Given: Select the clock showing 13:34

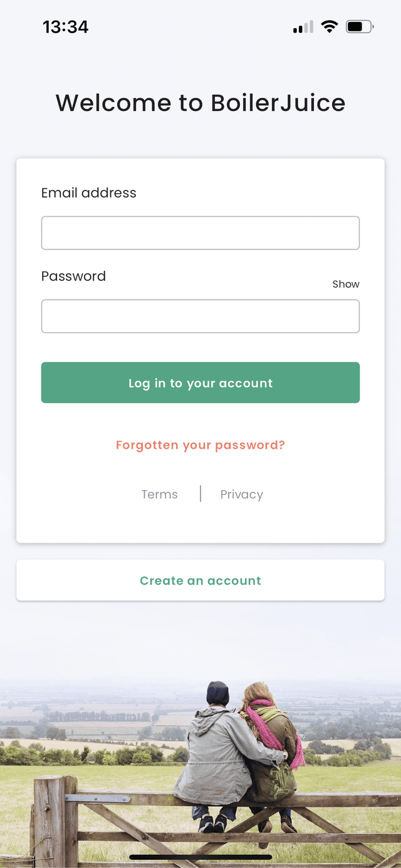Looking at the screenshot, I should [x=65, y=26].
